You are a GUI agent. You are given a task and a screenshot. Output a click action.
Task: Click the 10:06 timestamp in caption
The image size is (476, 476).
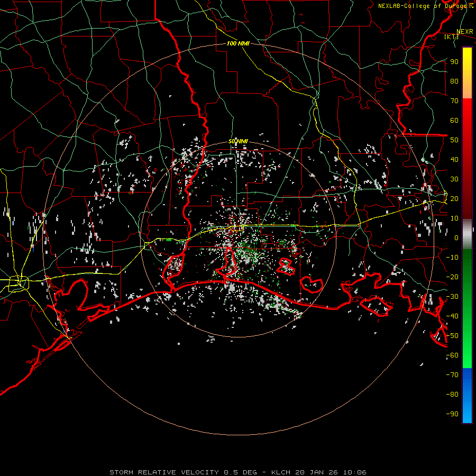[355, 472]
